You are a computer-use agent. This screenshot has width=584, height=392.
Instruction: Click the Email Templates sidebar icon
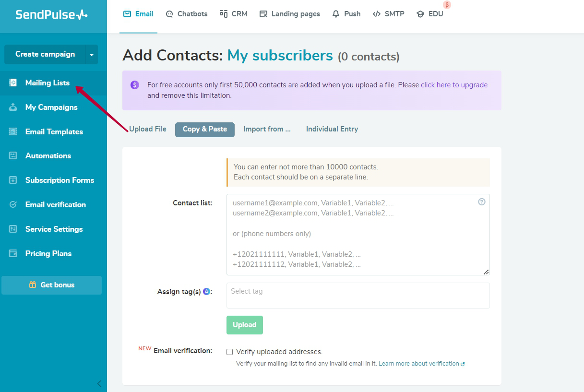[13, 131]
